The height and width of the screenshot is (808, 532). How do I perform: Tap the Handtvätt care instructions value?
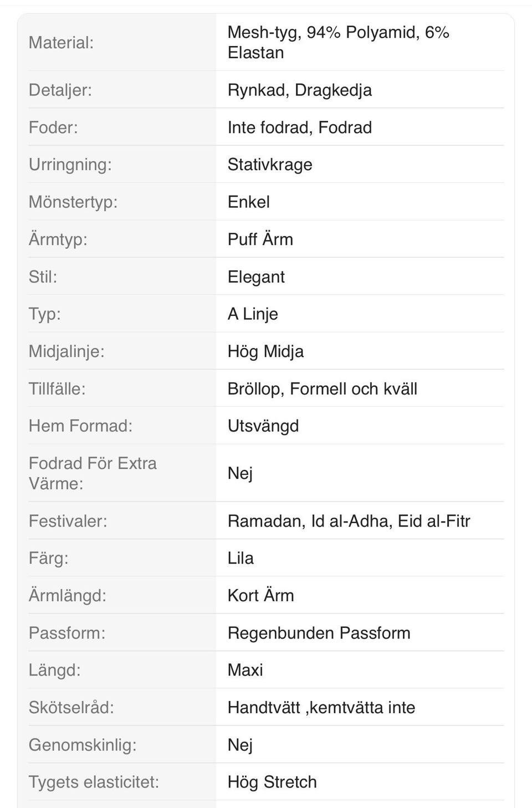[321, 708]
